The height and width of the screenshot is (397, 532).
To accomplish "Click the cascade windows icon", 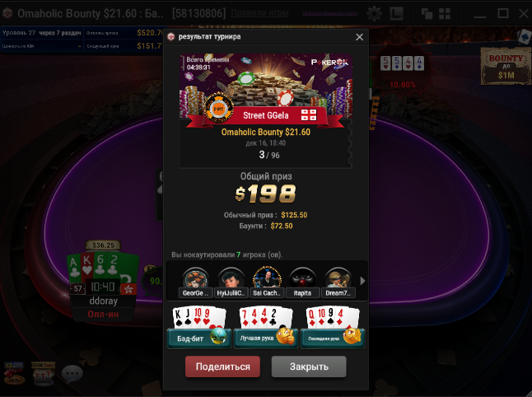I will pos(427,14).
